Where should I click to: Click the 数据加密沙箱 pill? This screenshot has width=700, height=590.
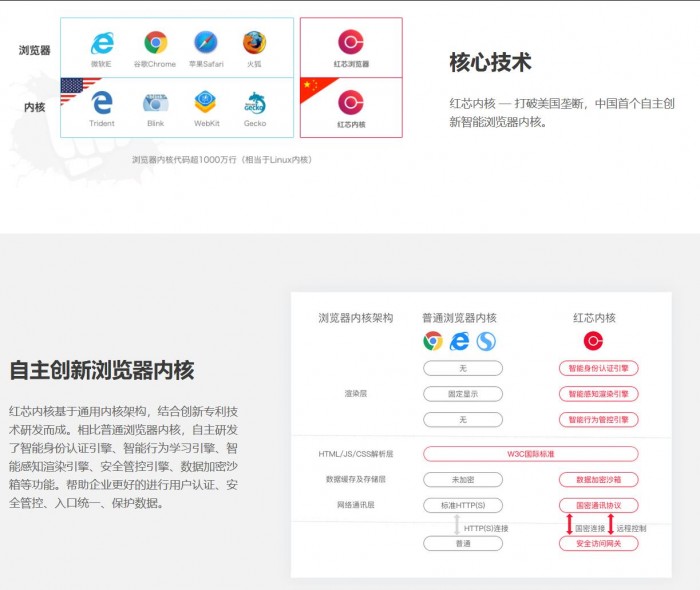(598, 480)
